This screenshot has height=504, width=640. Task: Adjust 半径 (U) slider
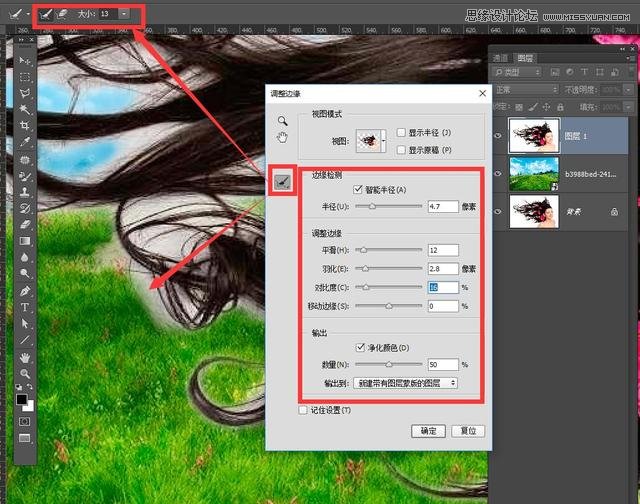pos(372,206)
